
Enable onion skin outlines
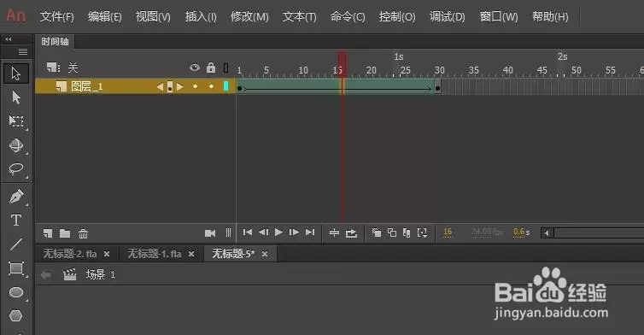392,233
